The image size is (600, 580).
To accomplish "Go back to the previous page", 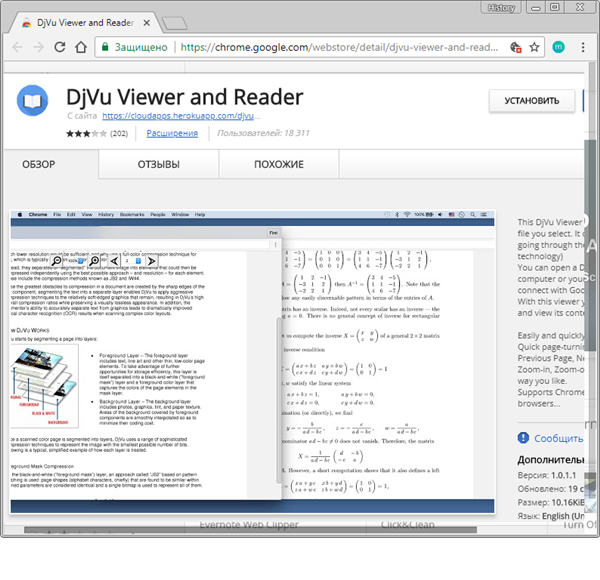I will tap(18, 47).
